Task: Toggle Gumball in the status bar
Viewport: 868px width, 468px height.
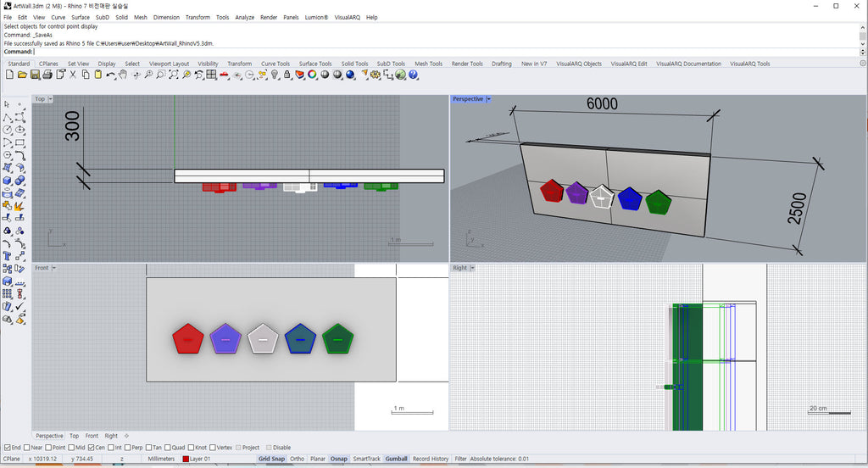Action: (x=396, y=459)
